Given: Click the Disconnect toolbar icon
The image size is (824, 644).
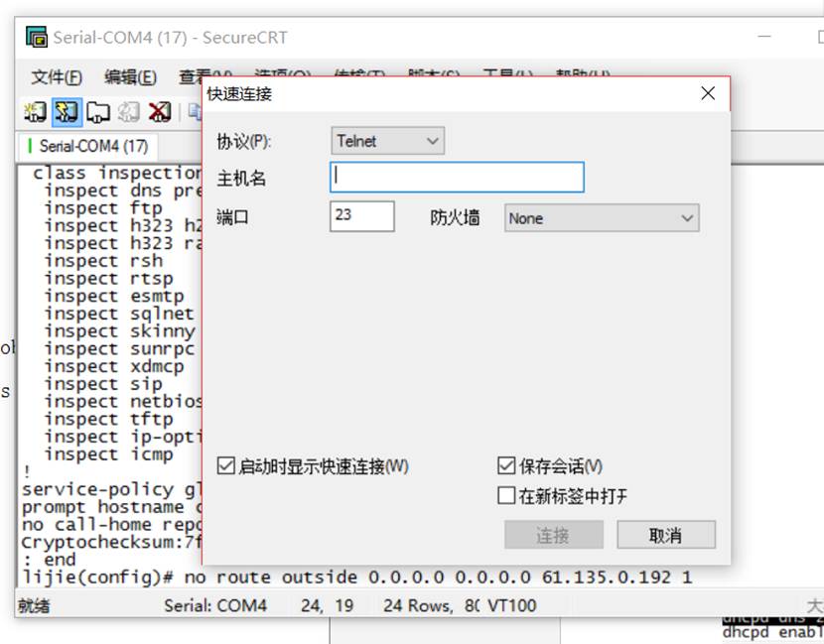Looking at the screenshot, I should [159, 112].
